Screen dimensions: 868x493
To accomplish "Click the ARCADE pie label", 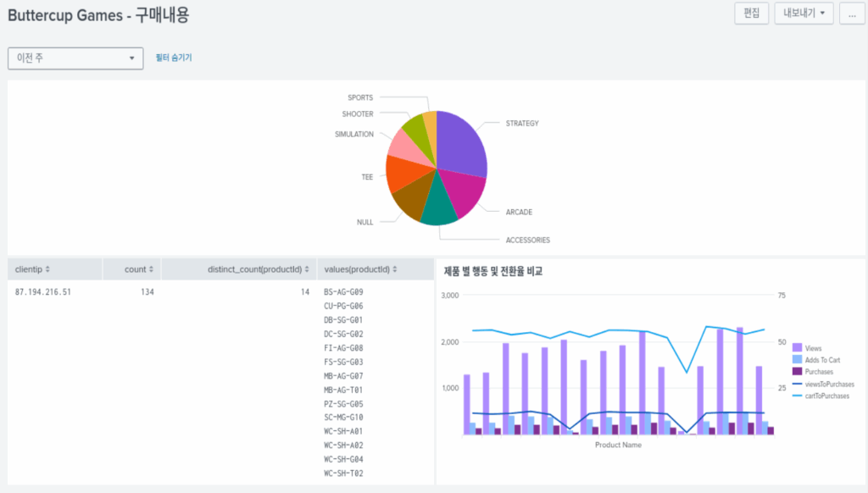I will pyautogui.click(x=519, y=212).
